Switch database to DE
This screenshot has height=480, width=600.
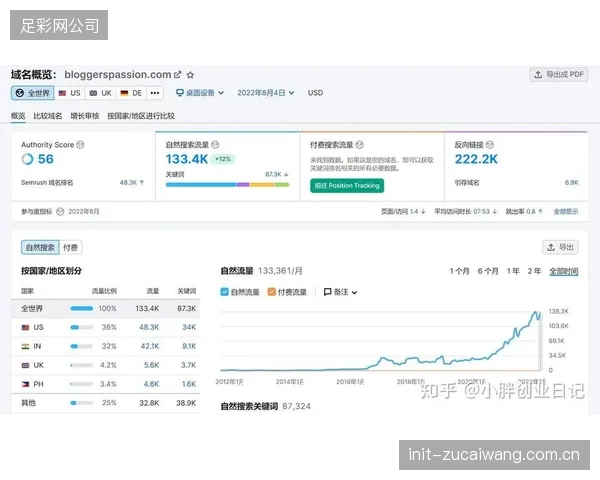coord(131,93)
